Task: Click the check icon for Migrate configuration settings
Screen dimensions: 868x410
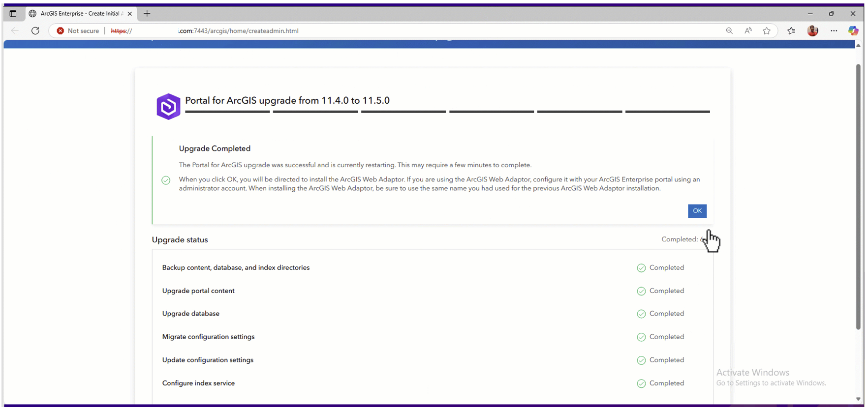Action: (641, 337)
